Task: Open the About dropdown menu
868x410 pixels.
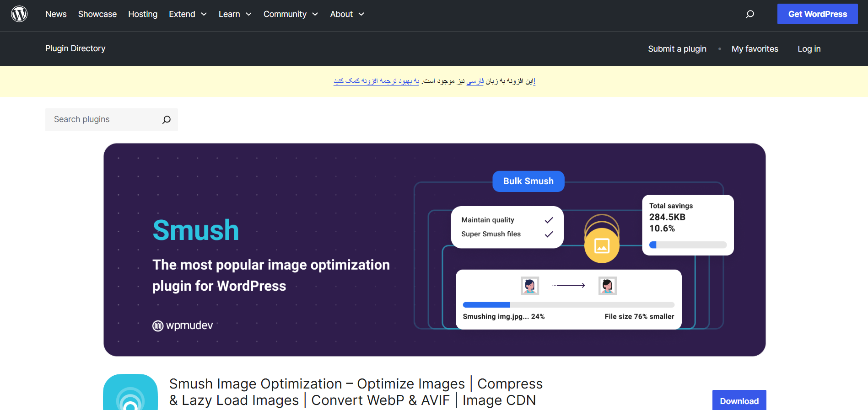Action: pos(347,14)
